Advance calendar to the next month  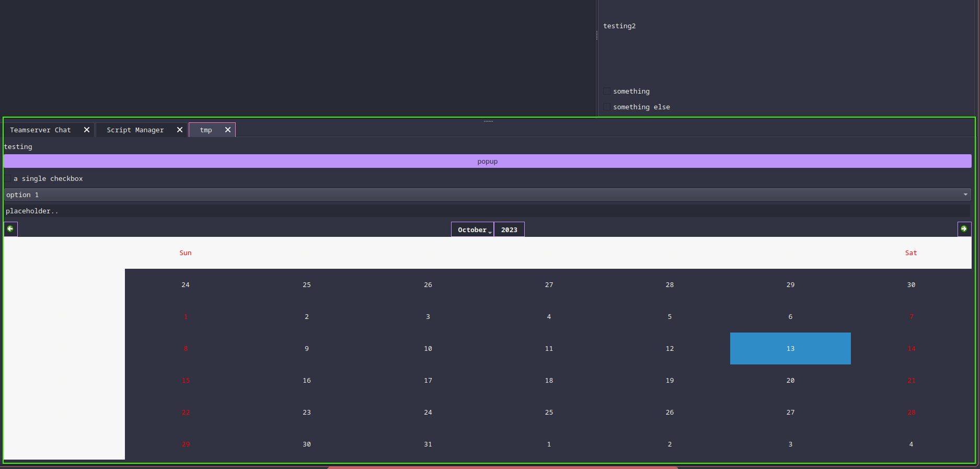pyautogui.click(x=964, y=229)
